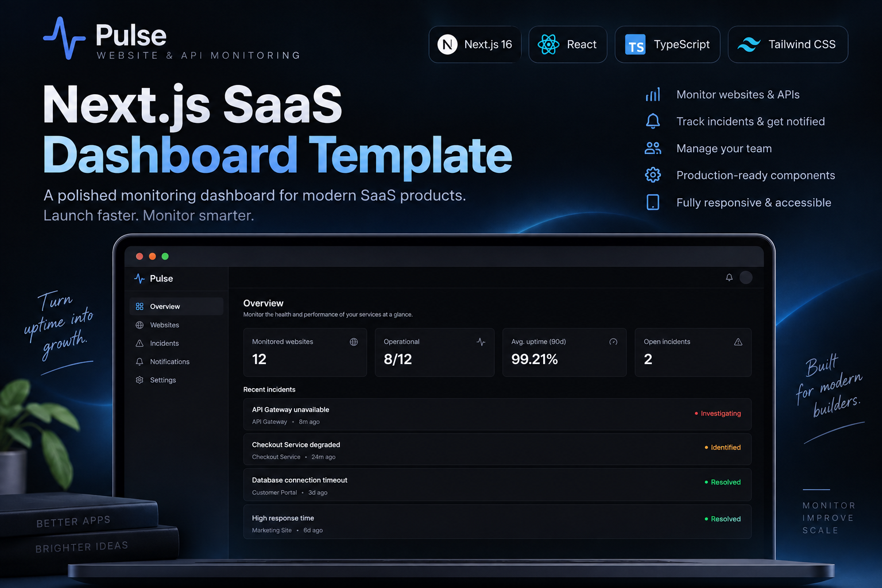This screenshot has width=882, height=588.
Task: Click the 99.21% uptime value
Action: pyautogui.click(x=535, y=359)
